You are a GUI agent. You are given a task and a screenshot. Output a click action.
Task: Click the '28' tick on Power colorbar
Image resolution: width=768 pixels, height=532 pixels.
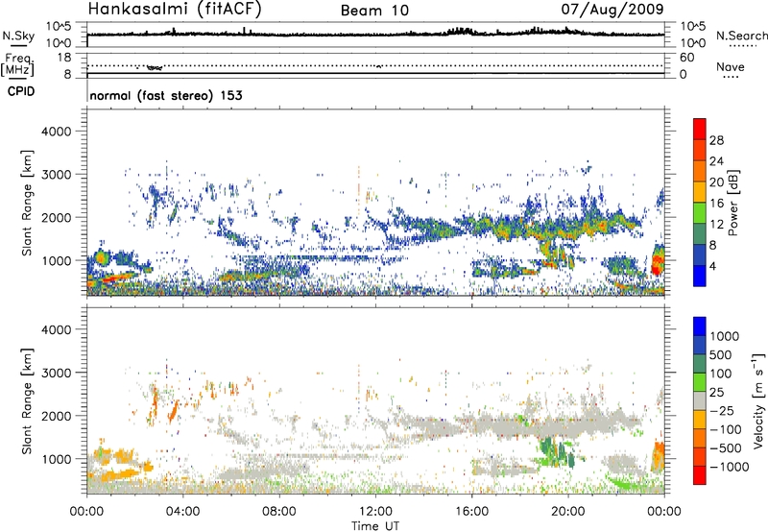716,140
